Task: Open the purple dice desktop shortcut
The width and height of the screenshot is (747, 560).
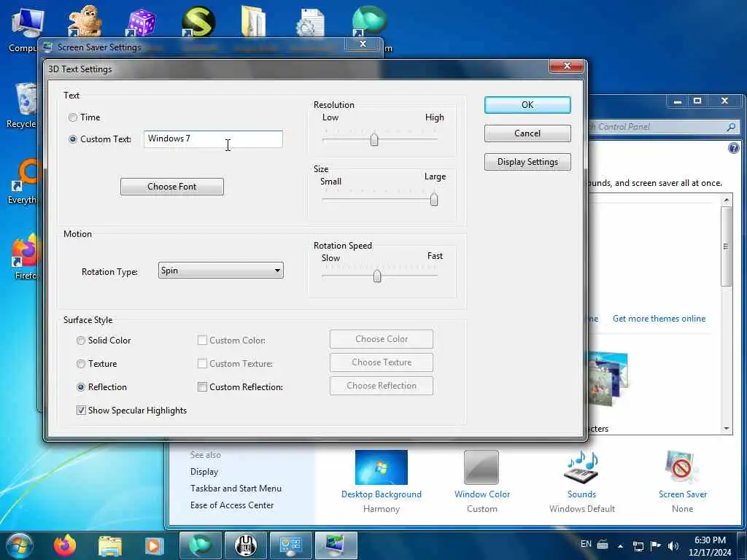Action: click(x=141, y=22)
